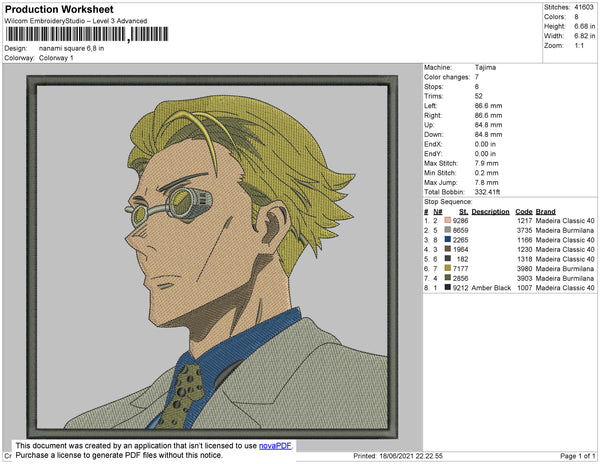This screenshot has height=464, width=600.
Task: Click the Stitches value '41603'
Action: click(x=584, y=7)
